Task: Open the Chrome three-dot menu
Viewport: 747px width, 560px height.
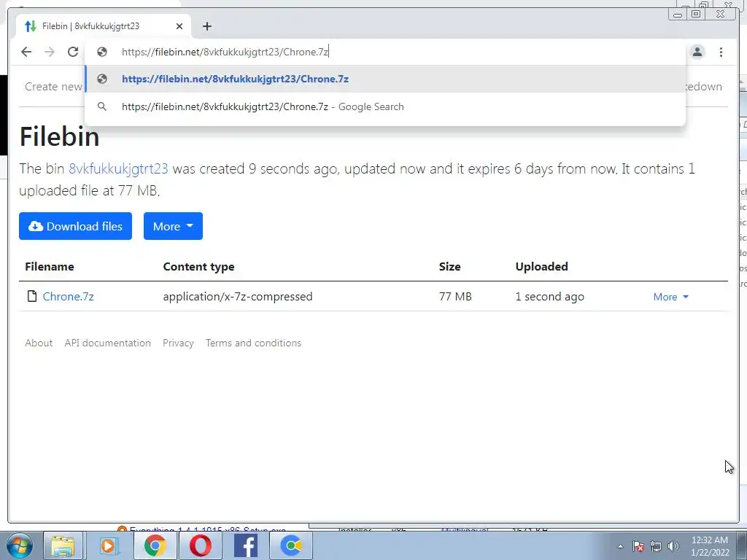Action: (x=721, y=52)
